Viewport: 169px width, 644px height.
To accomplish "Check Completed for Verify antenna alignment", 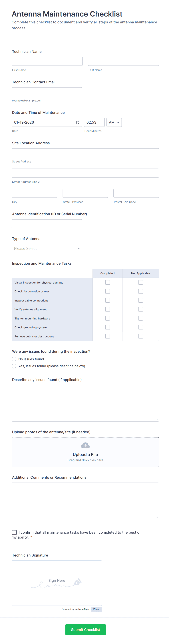I will coord(107,309).
